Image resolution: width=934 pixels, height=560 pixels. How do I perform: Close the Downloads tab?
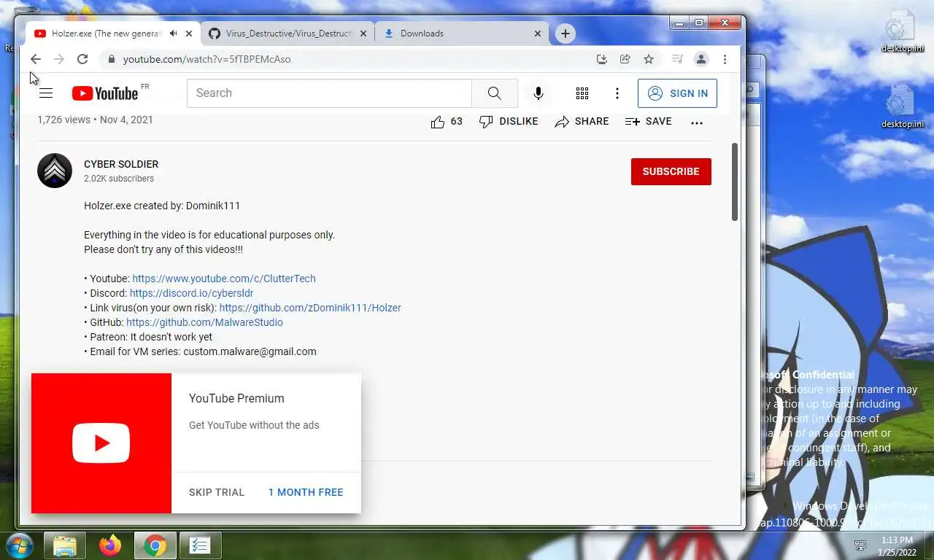point(538,34)
